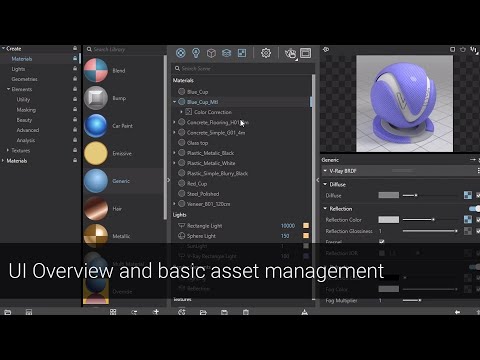Open the Materials category in the toolbar

[x=180, y=53]
